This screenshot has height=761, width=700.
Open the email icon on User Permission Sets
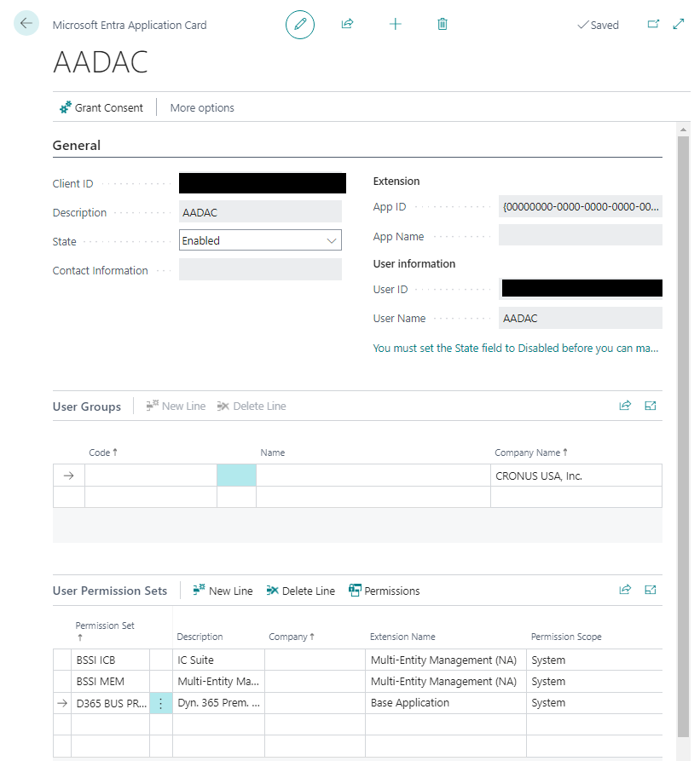650,590
